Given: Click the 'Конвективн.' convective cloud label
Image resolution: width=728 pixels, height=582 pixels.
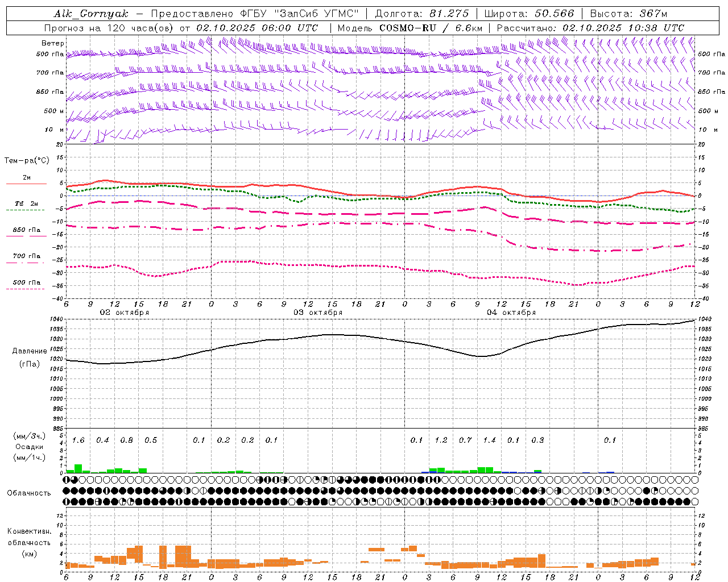Looking at the screenshot, I should (x=29, y=531).
